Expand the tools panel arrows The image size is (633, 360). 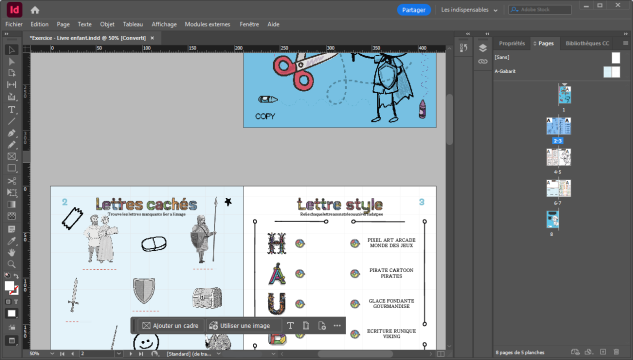[6, 34]
